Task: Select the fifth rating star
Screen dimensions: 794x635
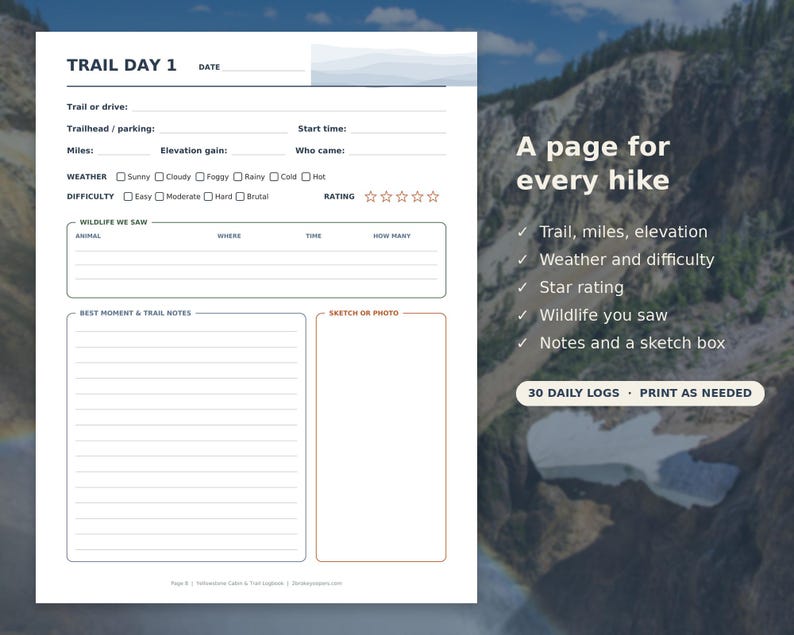Action: pos(433,196)
